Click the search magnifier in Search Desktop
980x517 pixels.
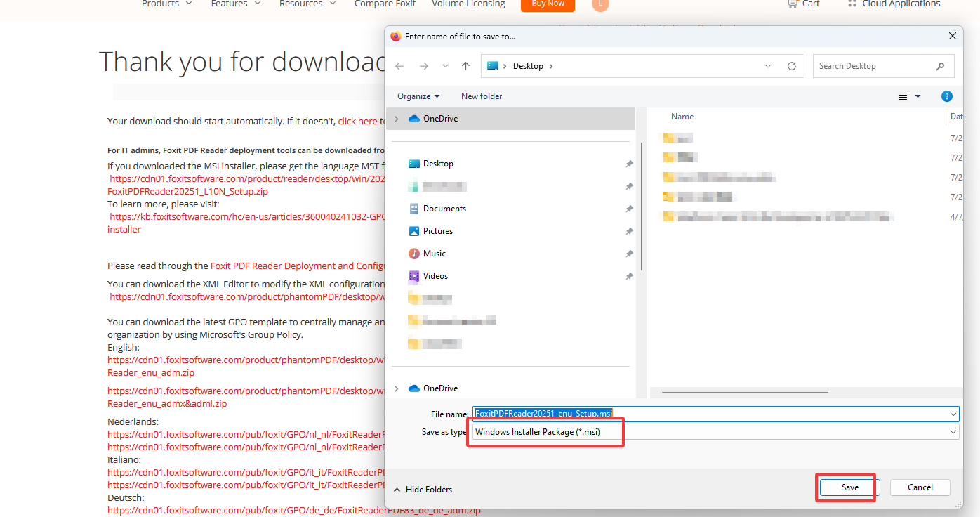[941, 65]
